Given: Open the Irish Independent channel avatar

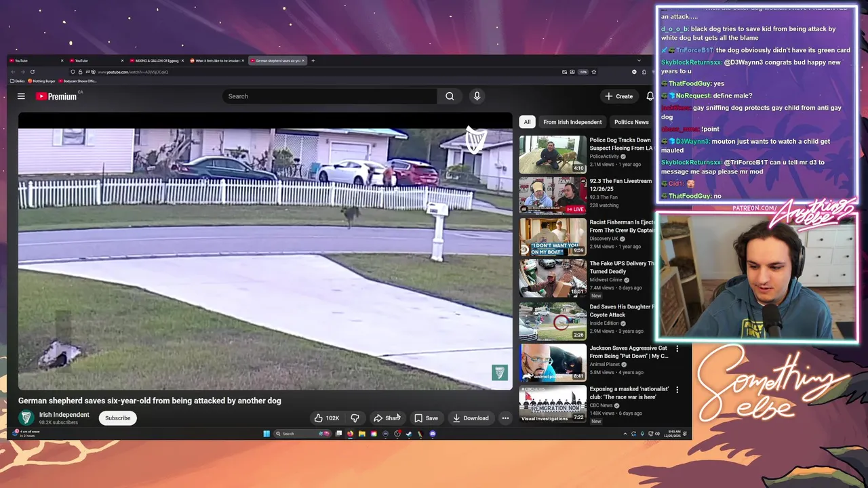Looking at the screenshot, I should (x=26, y=418).
